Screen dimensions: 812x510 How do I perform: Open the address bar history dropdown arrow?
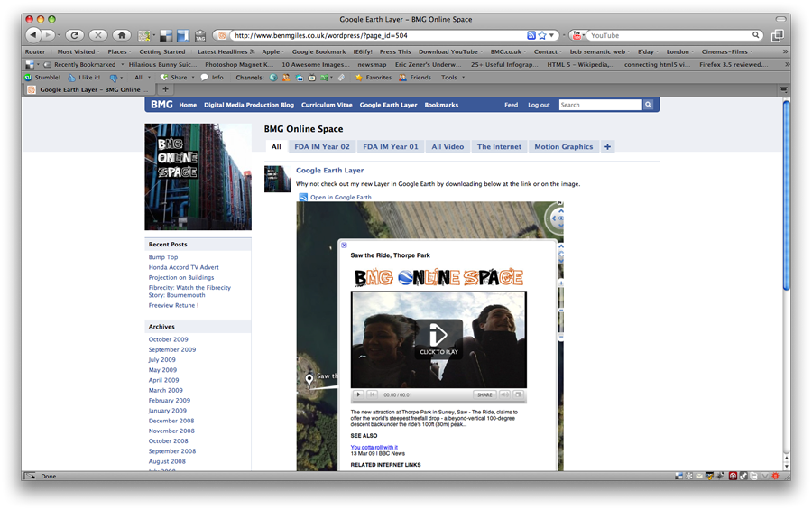(x=551, y=35)
